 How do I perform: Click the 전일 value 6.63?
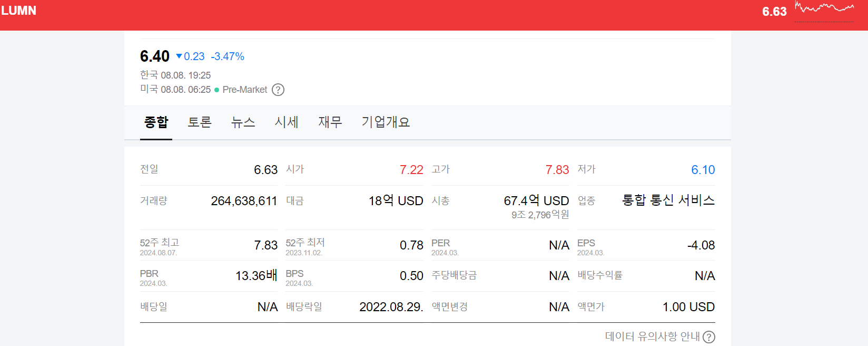tap(265, 170)
